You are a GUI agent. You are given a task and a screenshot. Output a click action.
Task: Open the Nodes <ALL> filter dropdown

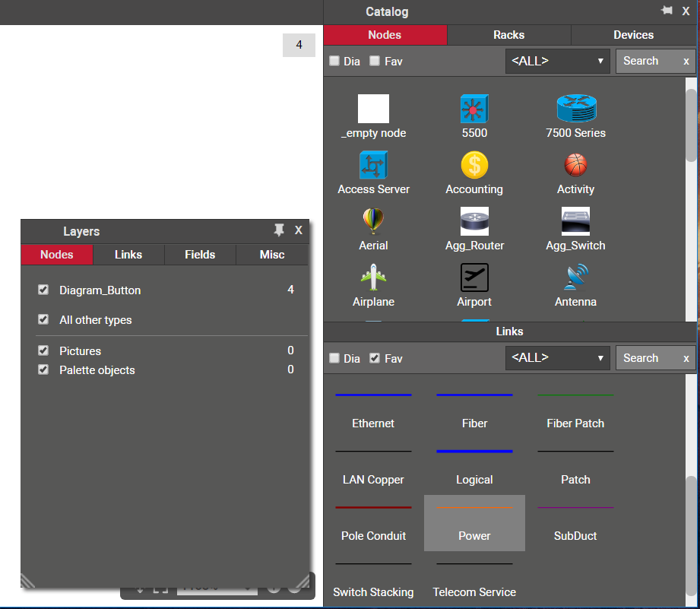coord(558,61)
